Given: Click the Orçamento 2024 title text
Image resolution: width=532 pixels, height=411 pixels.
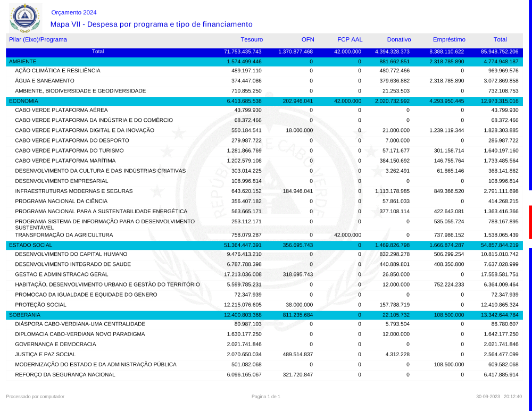Looking at the screenshot, I should [x=74, y=12].
